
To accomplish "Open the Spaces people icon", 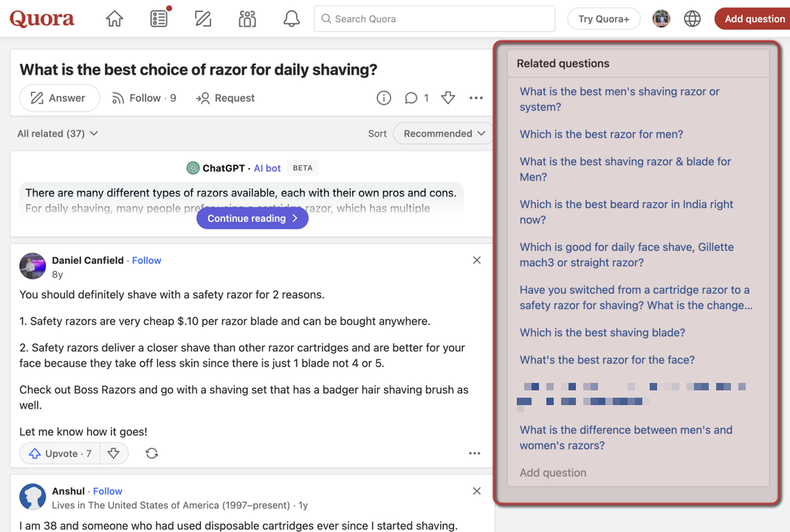I will click(247, 18).
